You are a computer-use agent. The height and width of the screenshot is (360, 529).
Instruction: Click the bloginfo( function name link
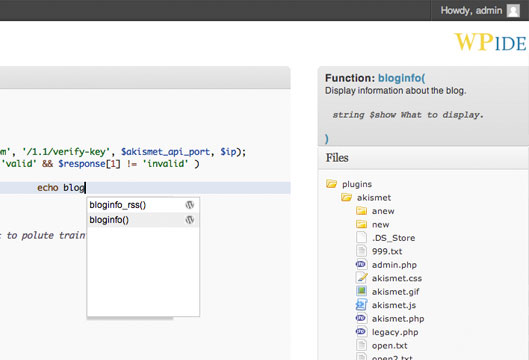coord(401,78)
